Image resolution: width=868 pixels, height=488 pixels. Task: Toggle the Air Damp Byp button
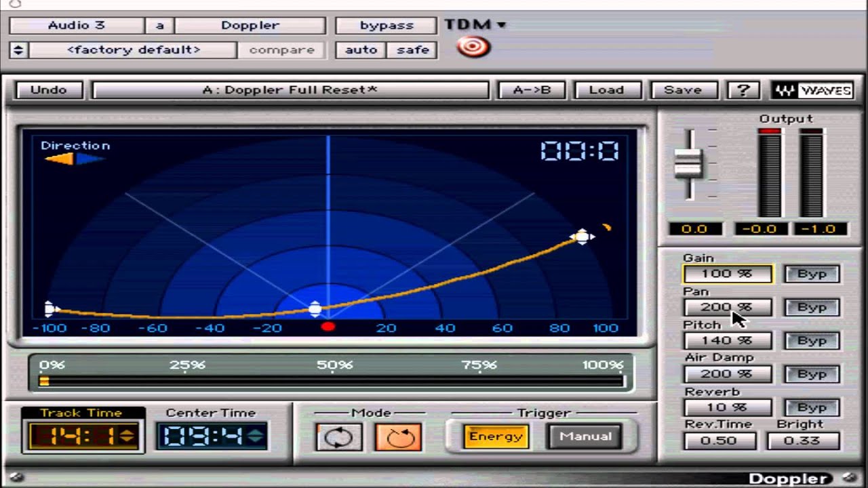pyautogui.click(x=812, y=373)
